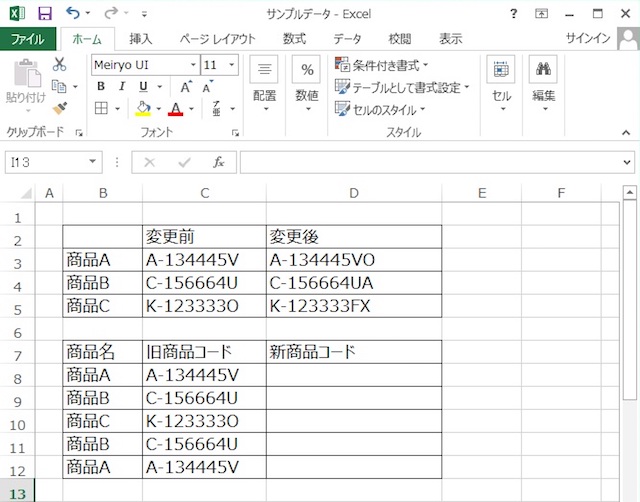Select the 変更前 header cell
The height and width of the screenshot is (502, 640).
(204, 237)
